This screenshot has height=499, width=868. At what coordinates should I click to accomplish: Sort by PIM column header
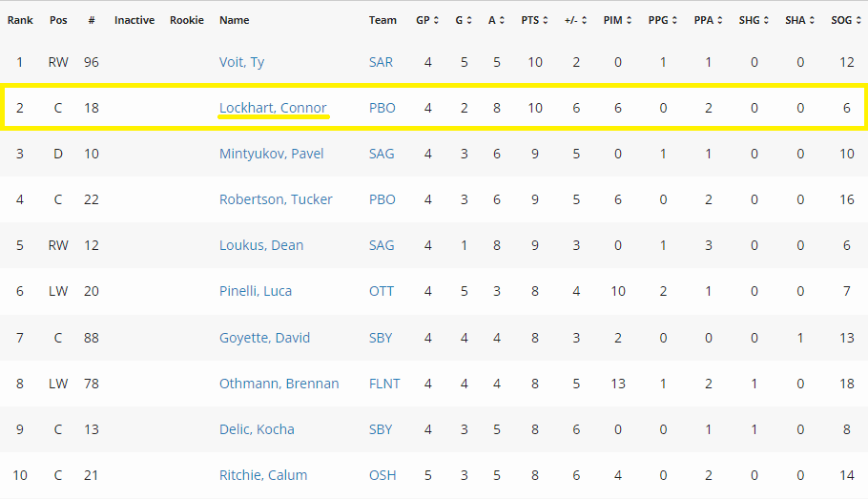(617, 20)
